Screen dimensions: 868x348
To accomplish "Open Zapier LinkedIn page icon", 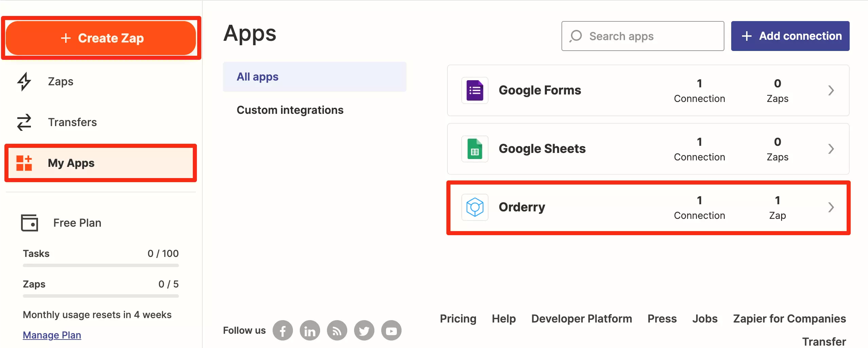I will (x=310, y=330).
